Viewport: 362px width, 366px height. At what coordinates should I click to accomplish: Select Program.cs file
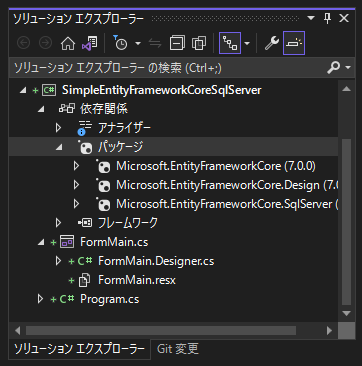[110, 299]
